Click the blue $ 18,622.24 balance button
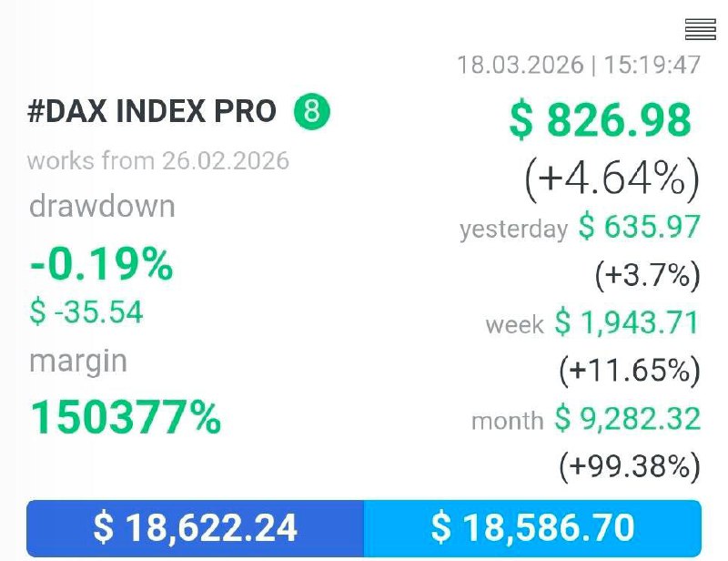The image size is (728, 561). (195, 527)
